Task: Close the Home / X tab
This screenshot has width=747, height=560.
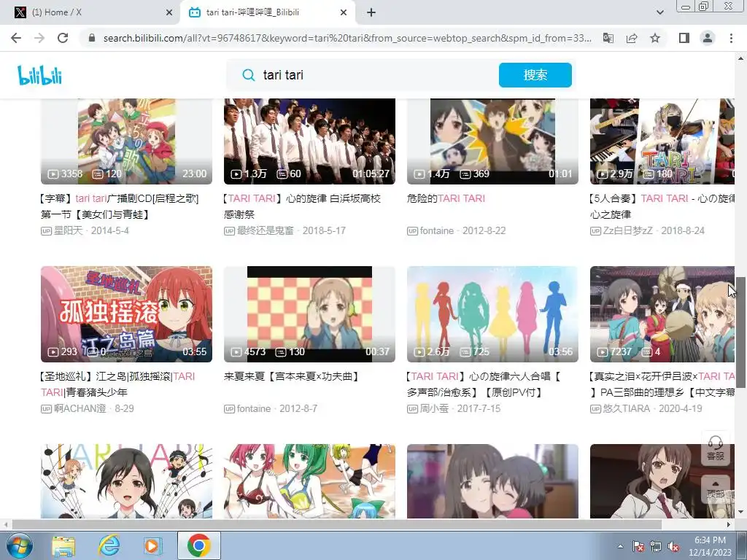Action: (169, 13)
